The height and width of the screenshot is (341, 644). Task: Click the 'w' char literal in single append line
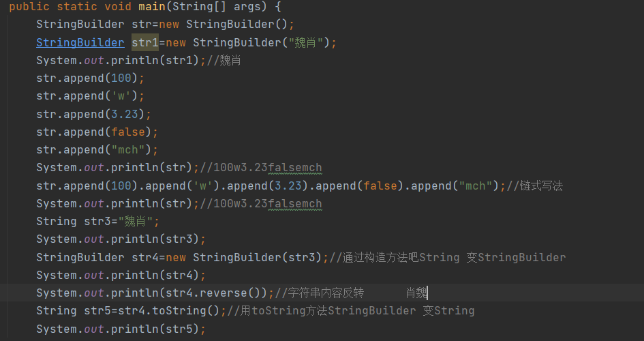121,96
